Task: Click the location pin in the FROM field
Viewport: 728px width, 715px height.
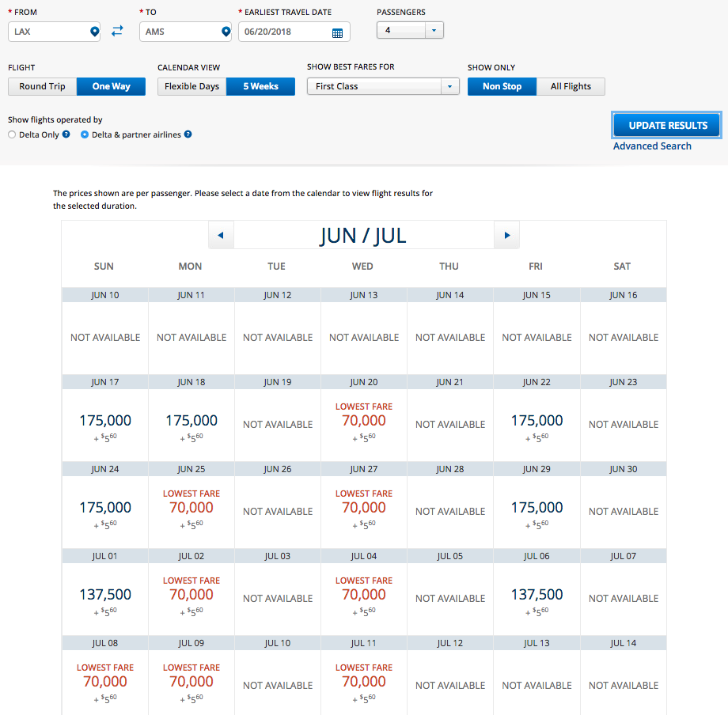Action: [x=94, y=32]
